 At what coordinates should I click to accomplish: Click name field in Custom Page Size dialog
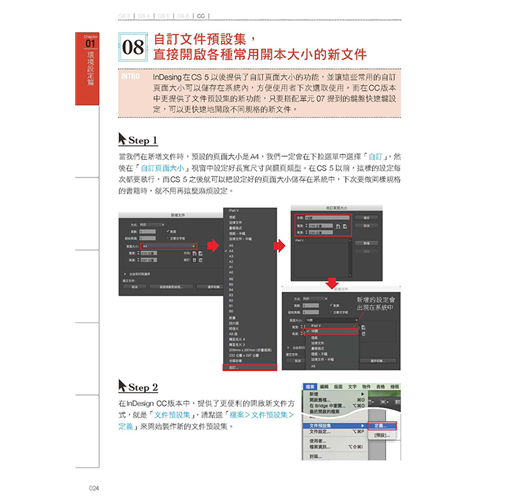[x=327, y=218]
